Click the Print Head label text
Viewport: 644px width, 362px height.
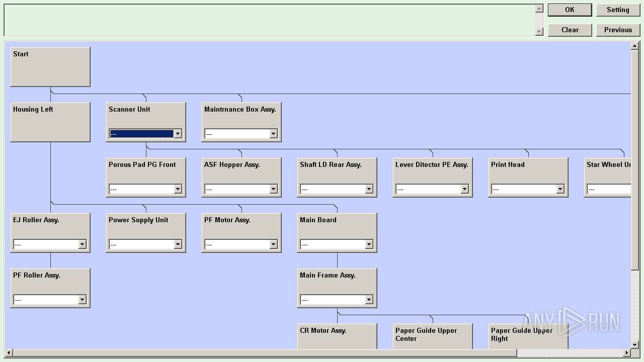(x=508, y=164)
